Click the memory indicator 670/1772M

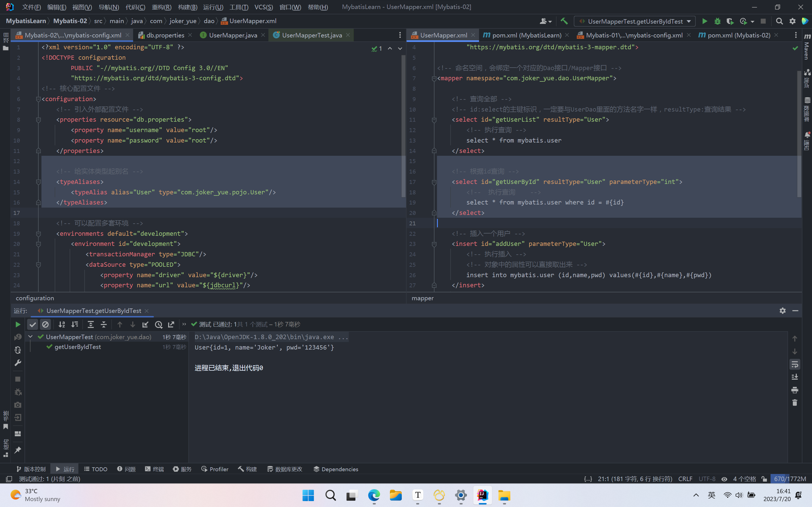pos(790,479)
